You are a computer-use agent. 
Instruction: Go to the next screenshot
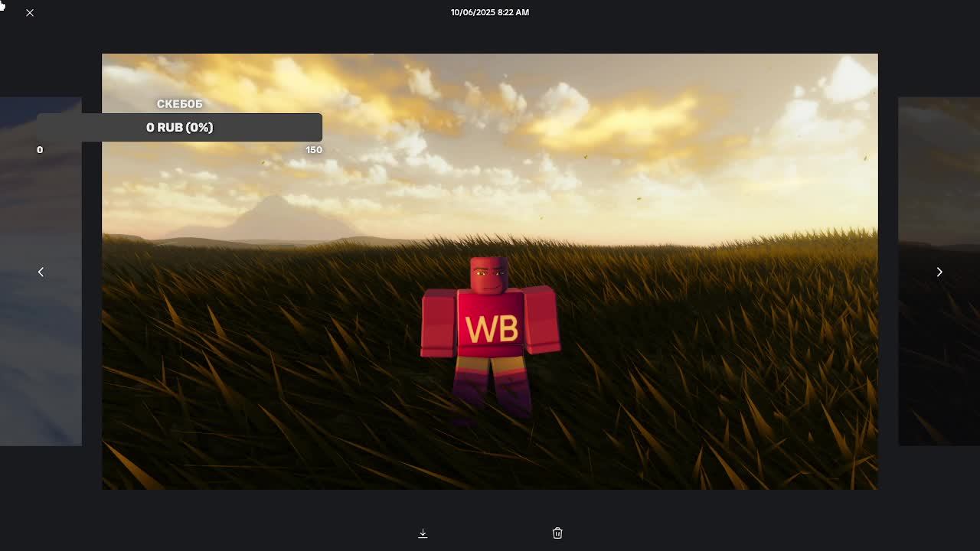tap(939, 272)
